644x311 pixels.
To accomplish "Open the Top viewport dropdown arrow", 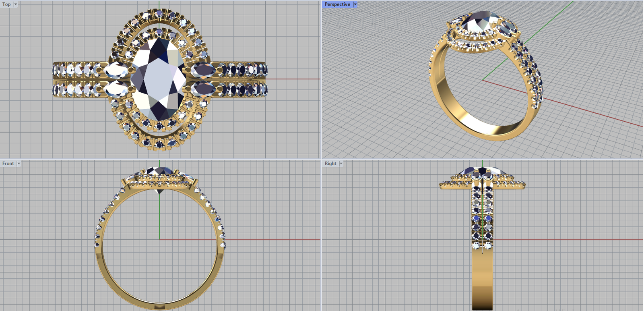I will pyautogui.click(x=16, y=4).
